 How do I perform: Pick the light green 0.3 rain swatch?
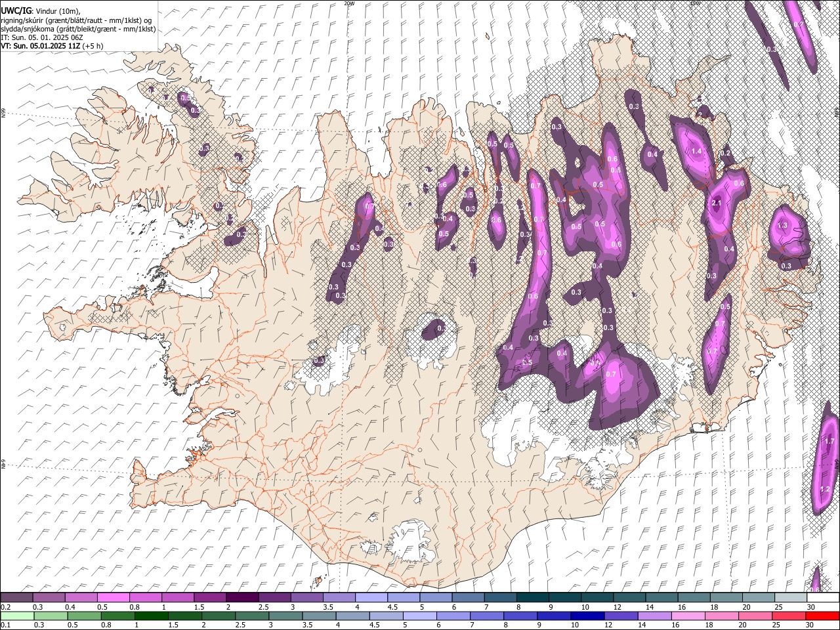(49, 616)
